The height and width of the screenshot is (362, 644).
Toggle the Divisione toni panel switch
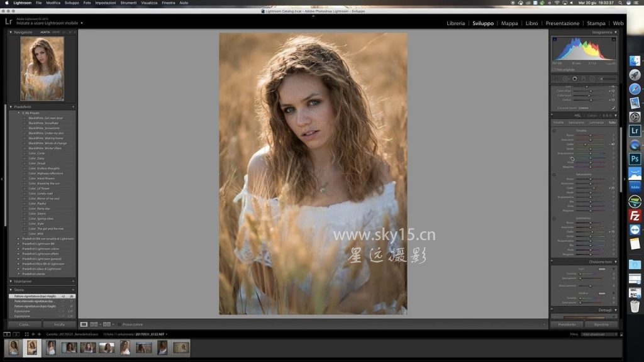click(x=552, y=261)
